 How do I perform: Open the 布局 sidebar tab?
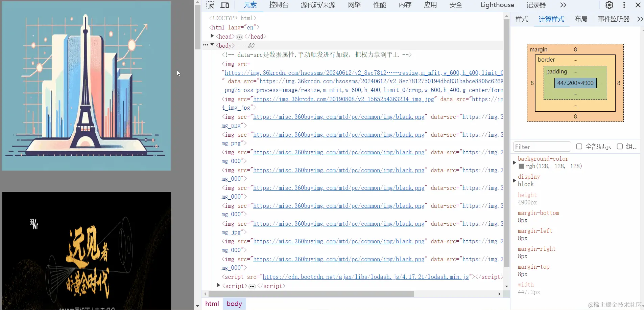(x=581, y=19)
